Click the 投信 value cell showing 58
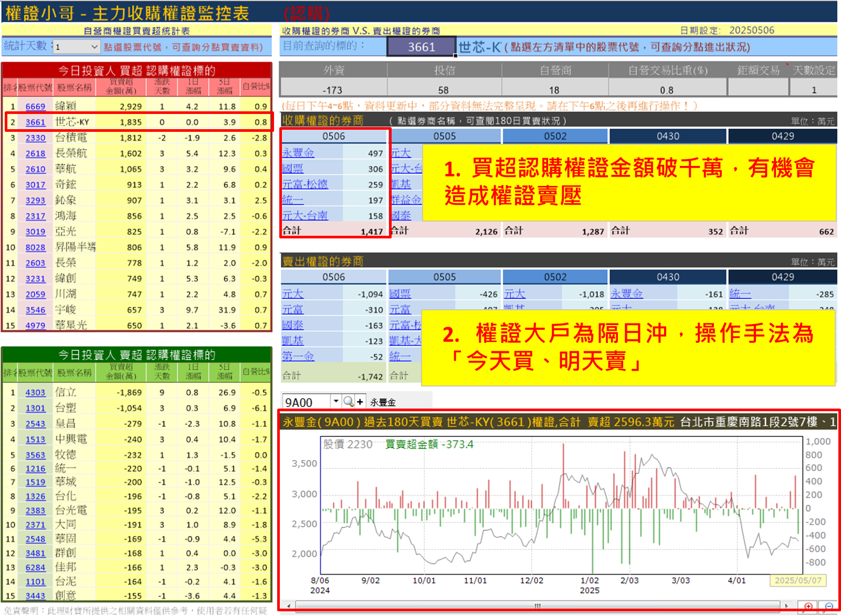This screenshot has width=841, height=616. tap(444, 90)
